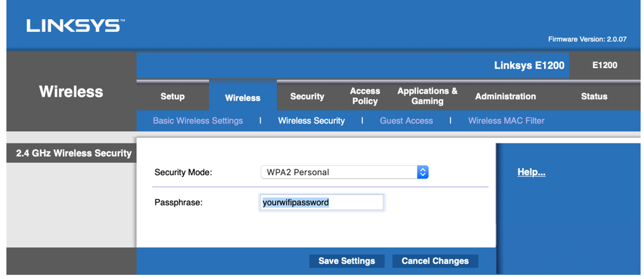Click the Firmware Version: 2.0.07 text
The width and height of the screenshot is (644, 279).
(x=587, y=40)
